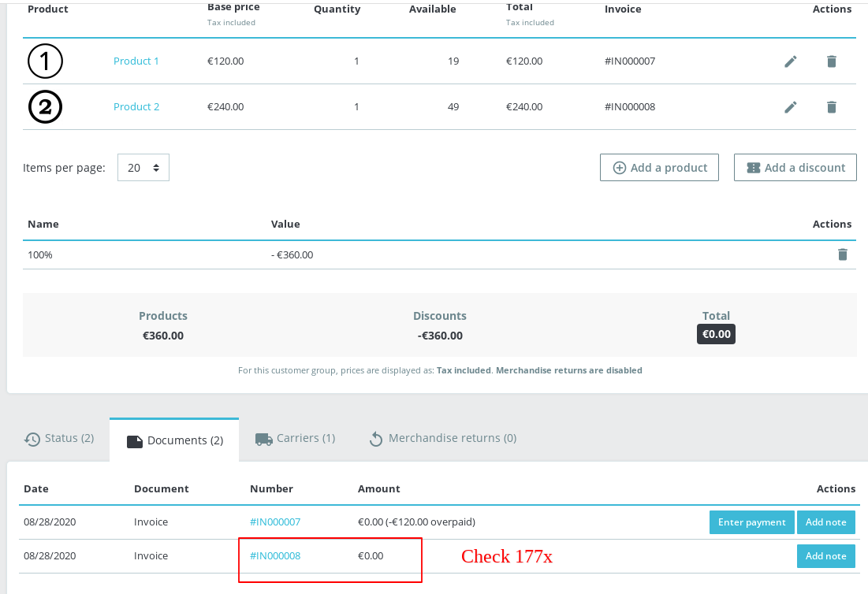Add note to invoice #IN000007

coord(826,522)
